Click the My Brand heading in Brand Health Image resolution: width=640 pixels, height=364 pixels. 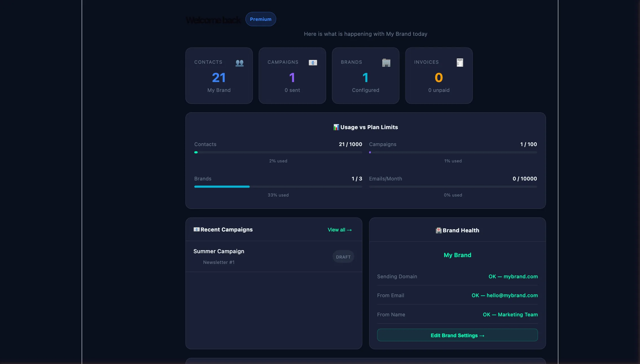457,255
